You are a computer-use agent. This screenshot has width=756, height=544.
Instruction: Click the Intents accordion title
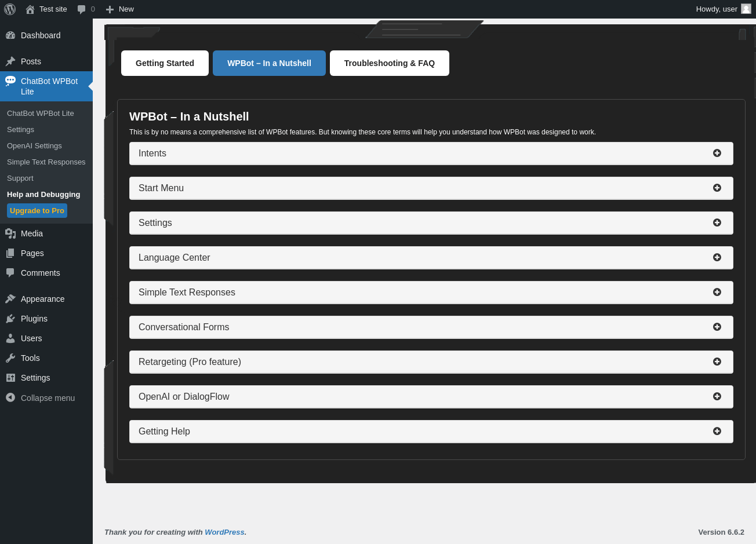pyautogui.click(x=152, y=154)
